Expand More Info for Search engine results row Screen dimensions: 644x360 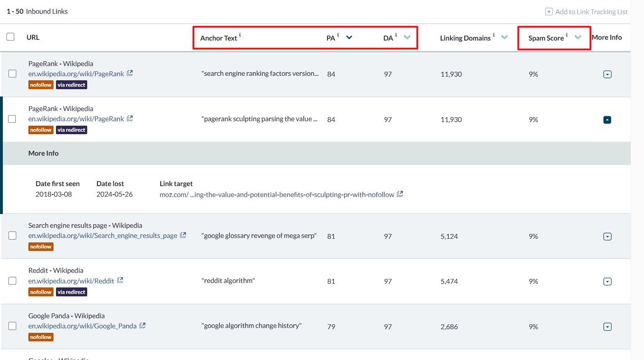(607, 236)
